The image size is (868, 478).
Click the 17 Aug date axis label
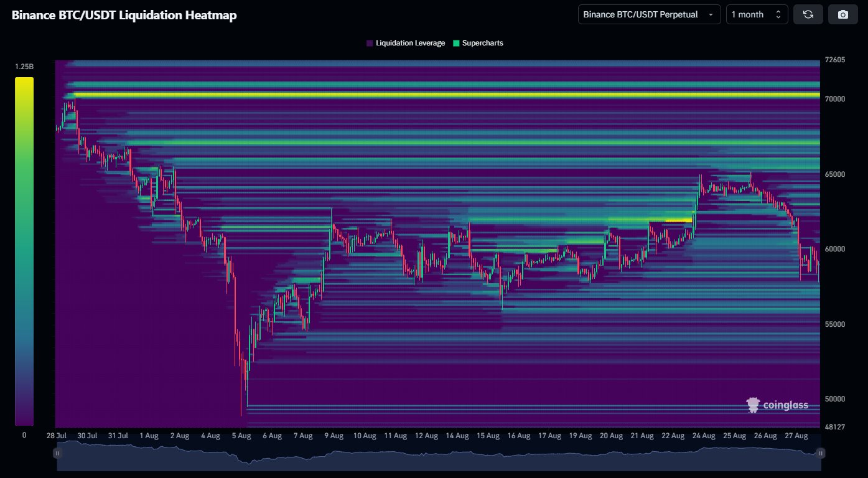(x=549, y=436)
